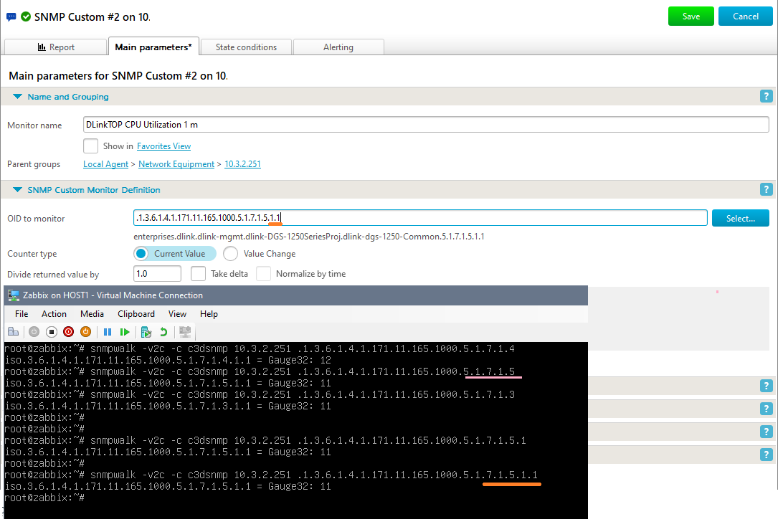Select the Value Change counter type
This screenshot has height=532, width=783.
[231, 254]
